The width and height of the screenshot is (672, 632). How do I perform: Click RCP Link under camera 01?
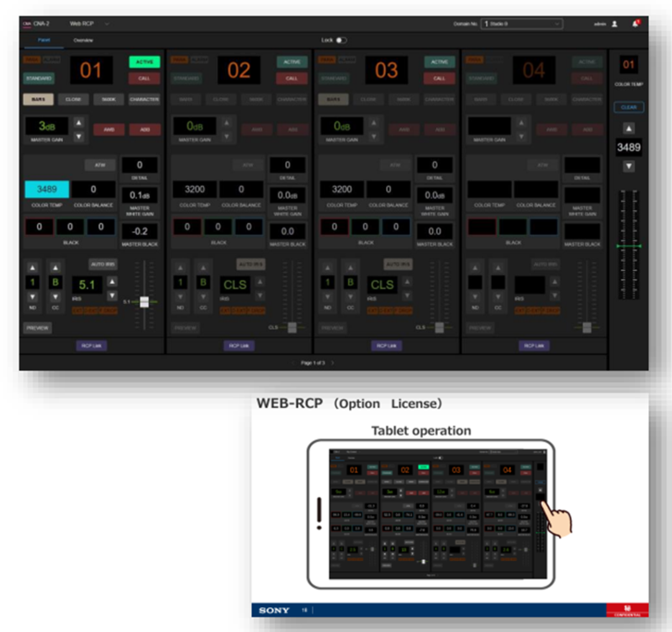(x=91, y=346)
